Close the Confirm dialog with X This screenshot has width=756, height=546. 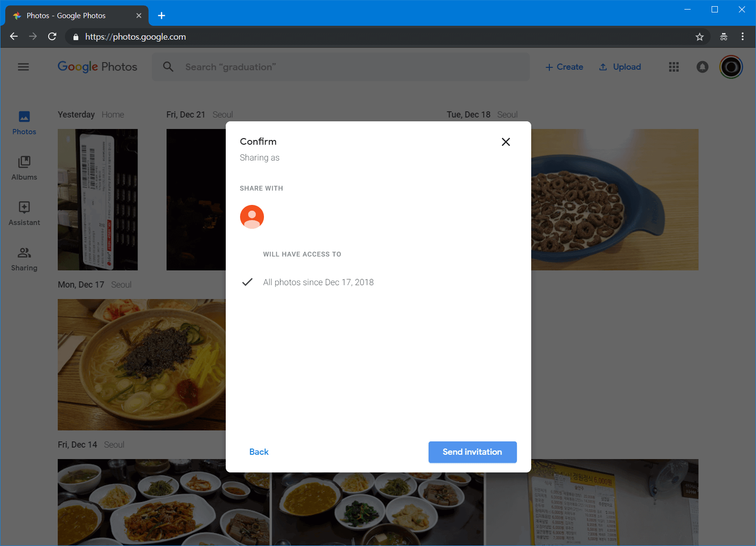pyautogui.click(x=506, y=142)
